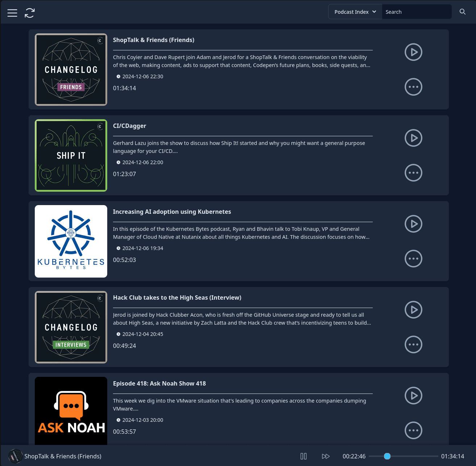Skip forward in the player bar
Image resolution: width=476 pixels, height=466 pixels.
tap(326, 456)
